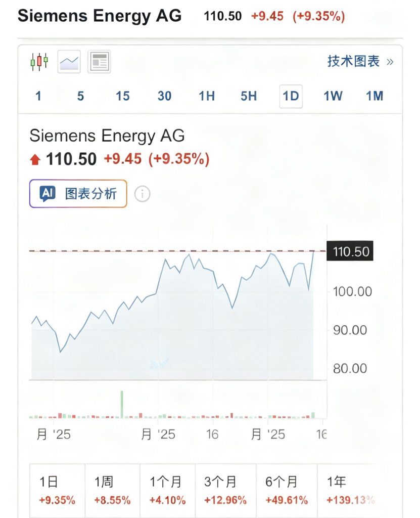This screenshot has width=420, height=518.
Task: Switch to the 1H interval
Action: pos(206,96)
